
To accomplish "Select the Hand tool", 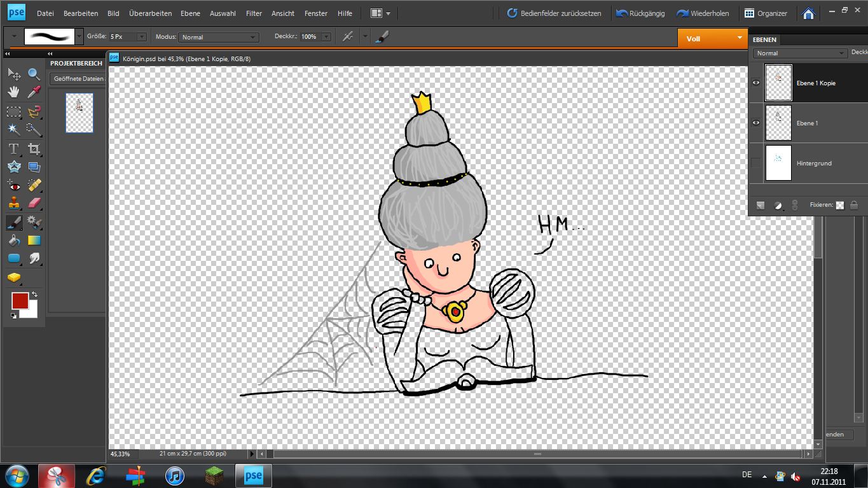I will (x=13, y=92).
